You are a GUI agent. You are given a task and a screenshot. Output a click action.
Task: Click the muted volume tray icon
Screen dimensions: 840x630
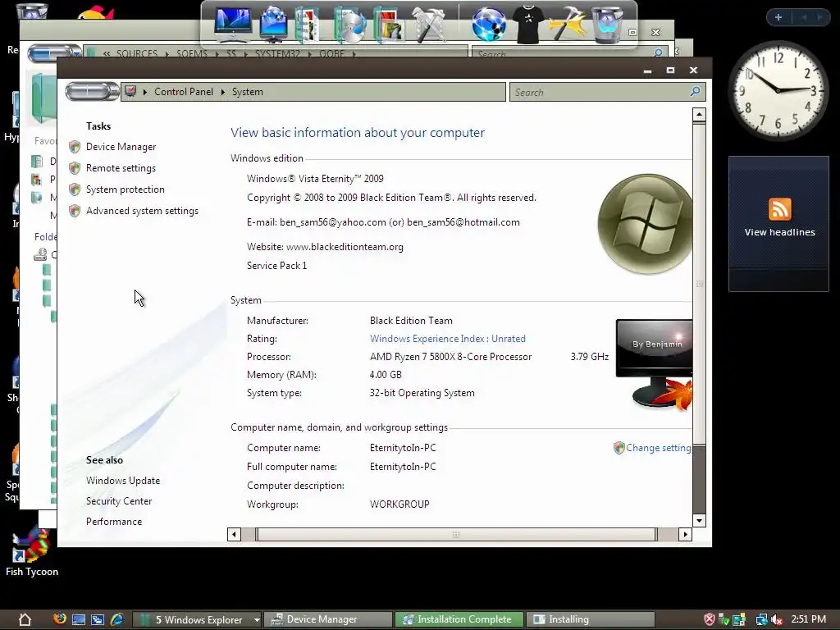pyautogui.click(x=776, y=620)
